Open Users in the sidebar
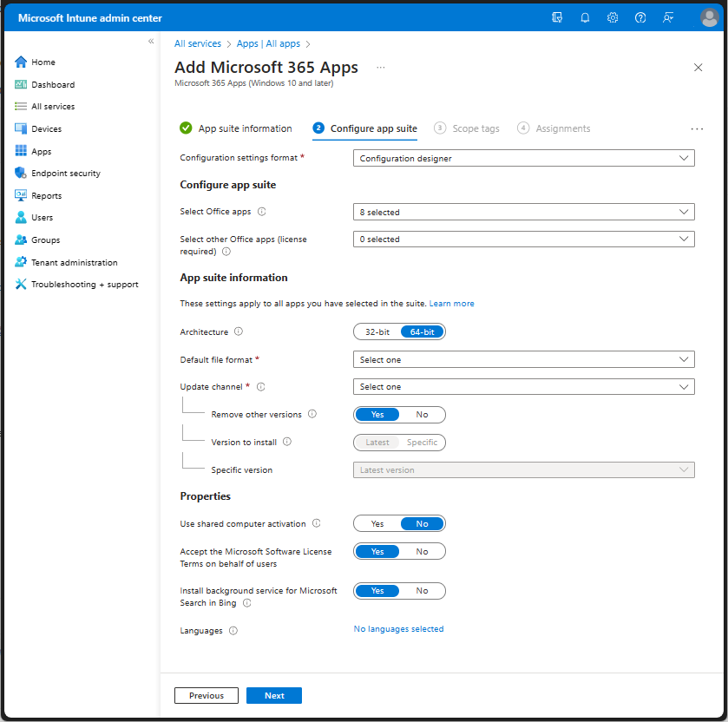This screenshot has width=728, height=722. 34,217
